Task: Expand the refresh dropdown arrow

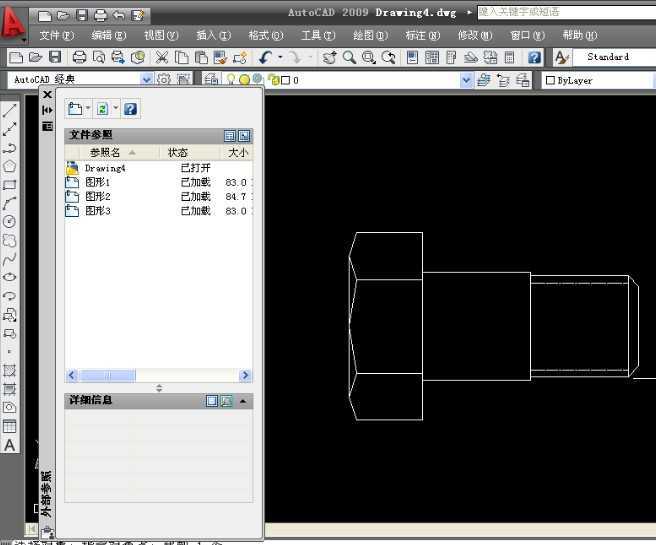Action: coord(115,108)
